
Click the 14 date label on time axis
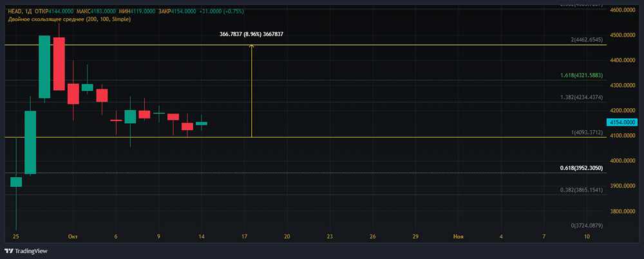(202, 236)
